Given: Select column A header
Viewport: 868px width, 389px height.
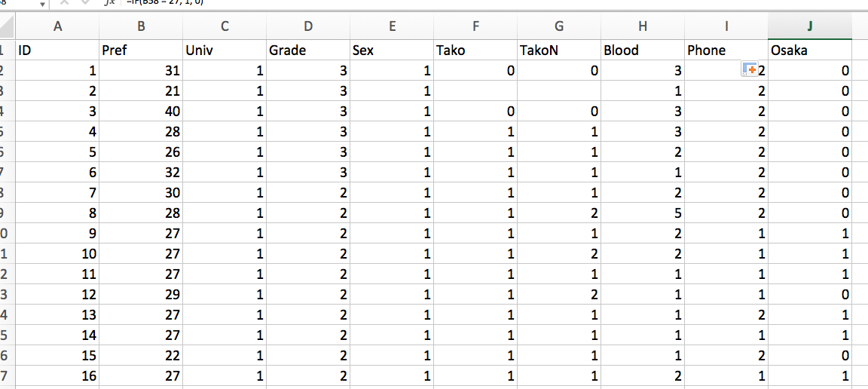Looking at the screenshot, I should 57,26.
